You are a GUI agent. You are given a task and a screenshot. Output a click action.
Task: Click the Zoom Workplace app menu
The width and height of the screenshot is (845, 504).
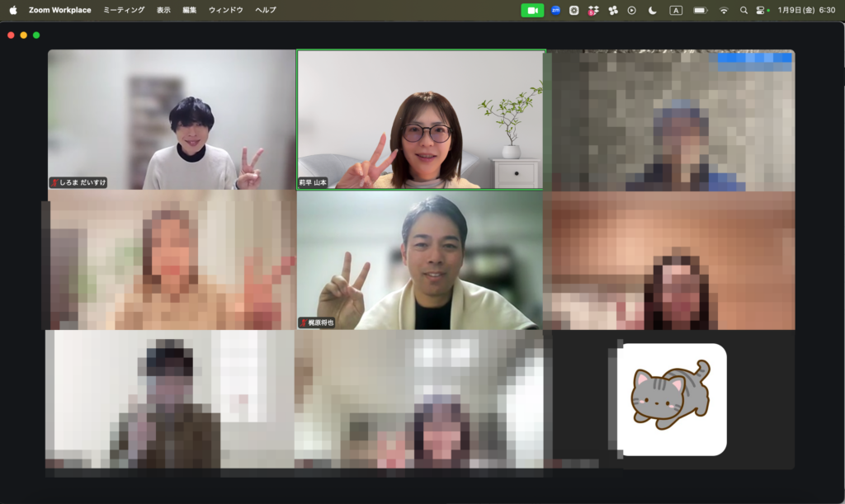(x=59, y=10)
